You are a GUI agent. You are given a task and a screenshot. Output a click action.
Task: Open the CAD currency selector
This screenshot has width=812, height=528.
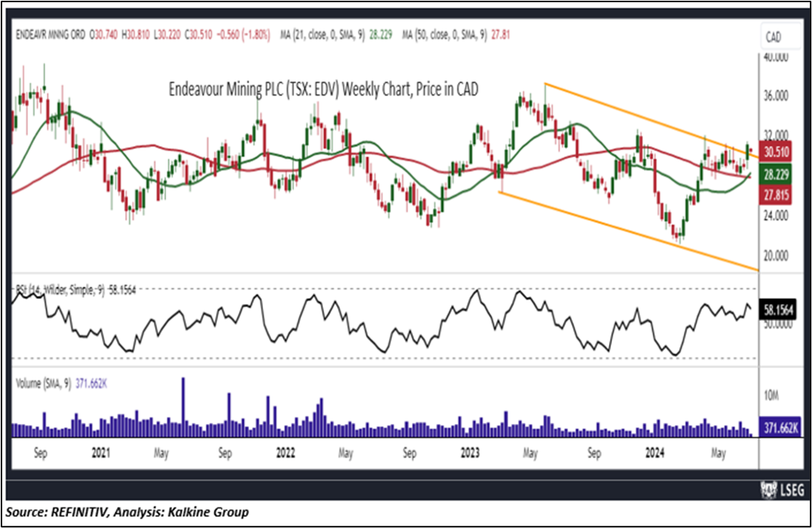coord(780,37)
